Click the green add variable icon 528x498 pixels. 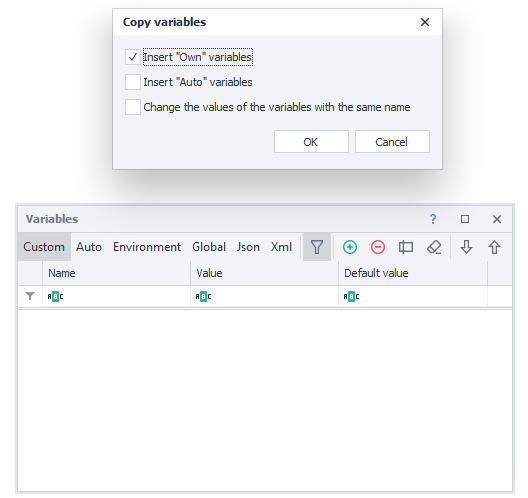click(350, 247)
